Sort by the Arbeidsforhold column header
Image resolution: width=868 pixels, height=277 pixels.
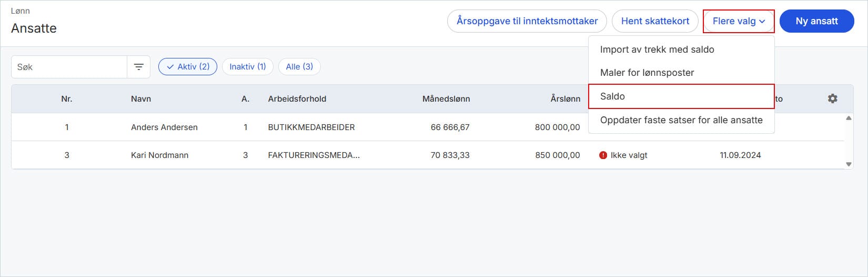(297, 99)
